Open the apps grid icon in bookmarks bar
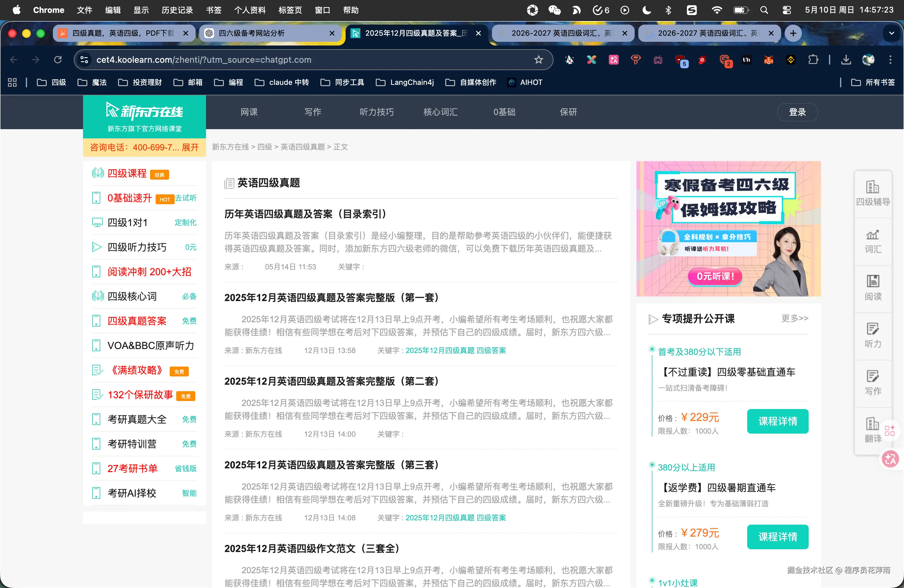904x588 pixels. click(x=12, y=82)
